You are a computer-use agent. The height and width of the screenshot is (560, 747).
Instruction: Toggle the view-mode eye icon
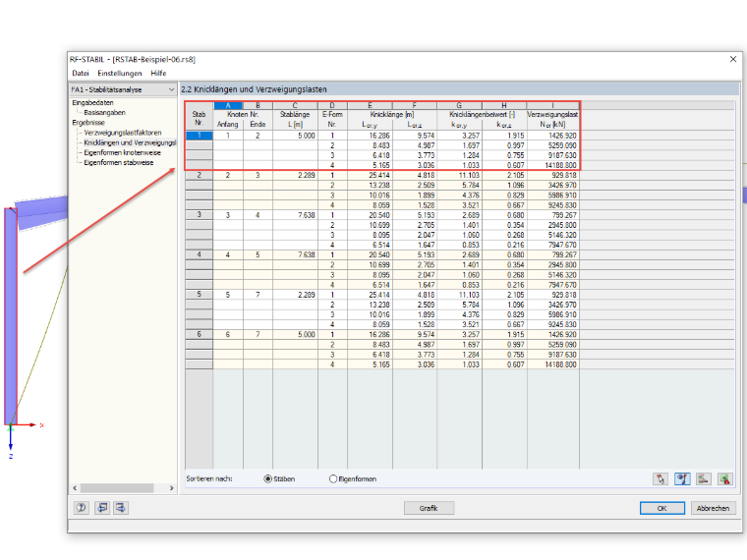click(x=682, y=478)
